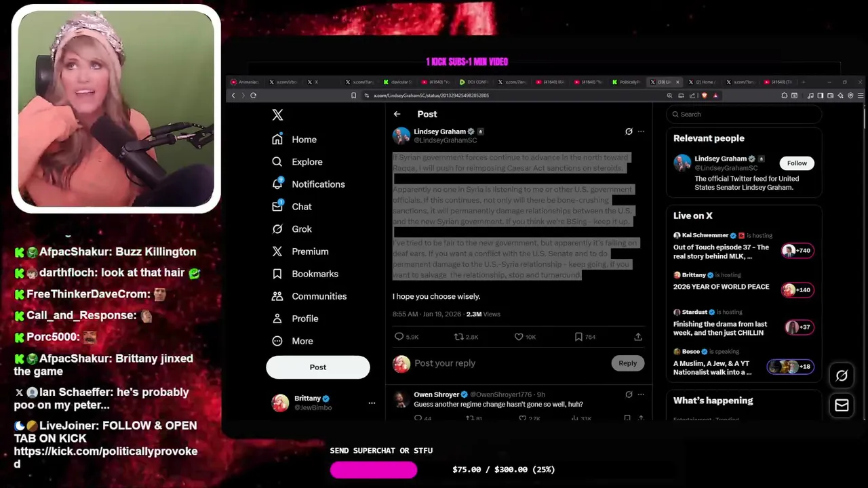Click the gray Reply button

tap(627, 363)
